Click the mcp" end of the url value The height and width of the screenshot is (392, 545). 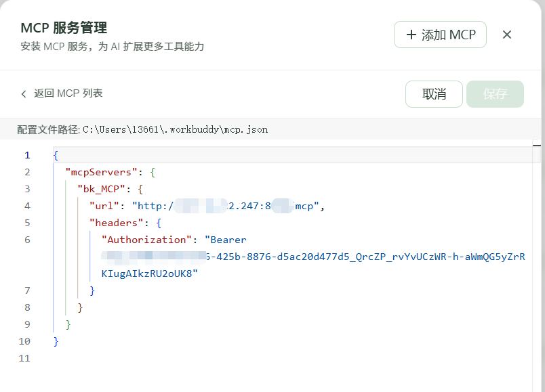pyautogui.click(x=307, y=206)
